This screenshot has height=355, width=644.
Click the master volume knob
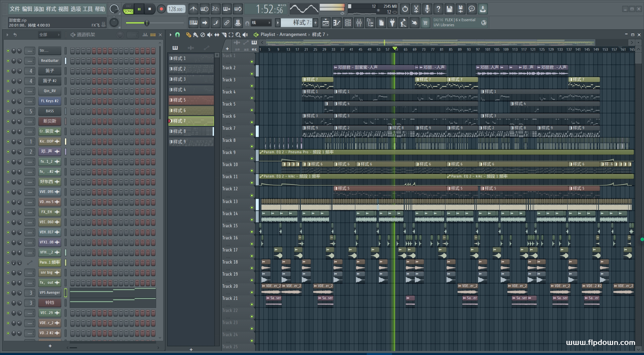tap(114, 9)
